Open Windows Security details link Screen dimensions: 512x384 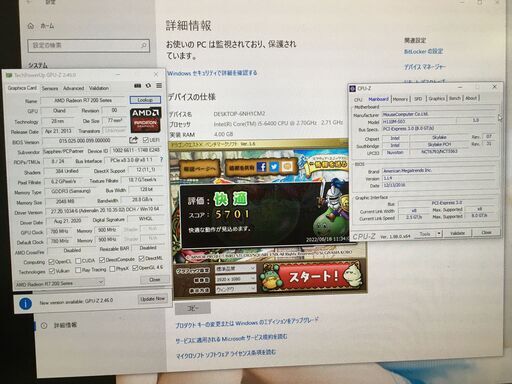tap(212, 73)
